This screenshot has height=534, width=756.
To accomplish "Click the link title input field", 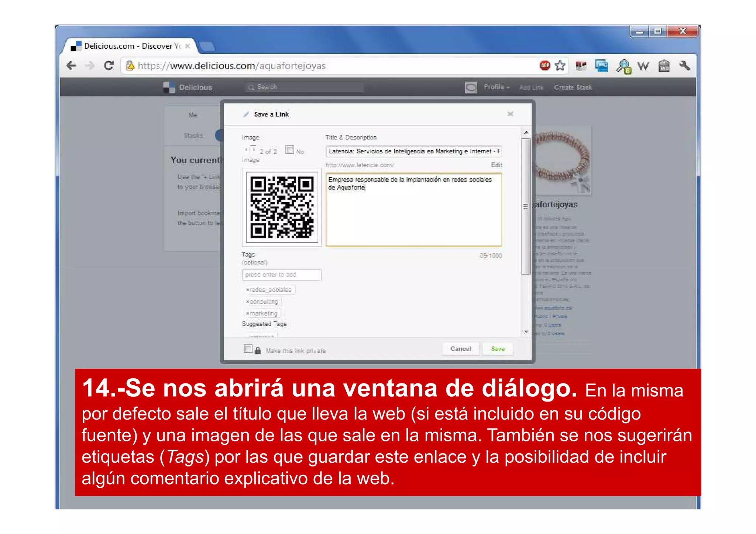I will coord(413,151).
